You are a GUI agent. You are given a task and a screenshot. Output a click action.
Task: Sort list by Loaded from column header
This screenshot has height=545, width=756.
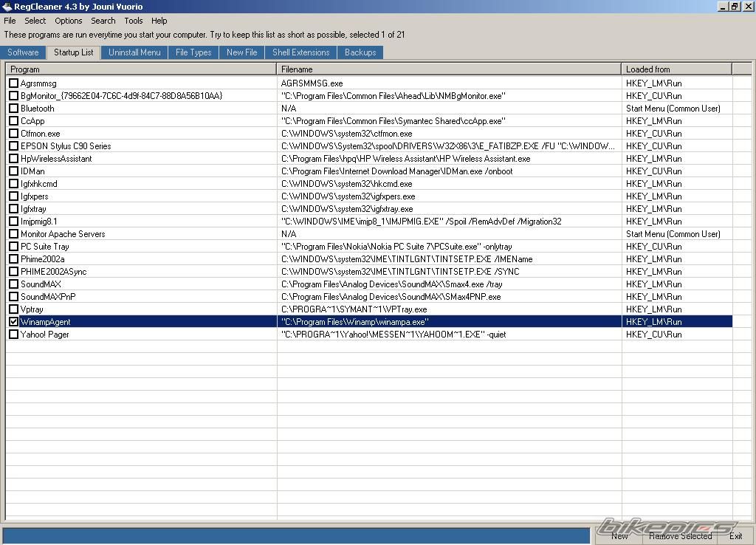(676, 69)
